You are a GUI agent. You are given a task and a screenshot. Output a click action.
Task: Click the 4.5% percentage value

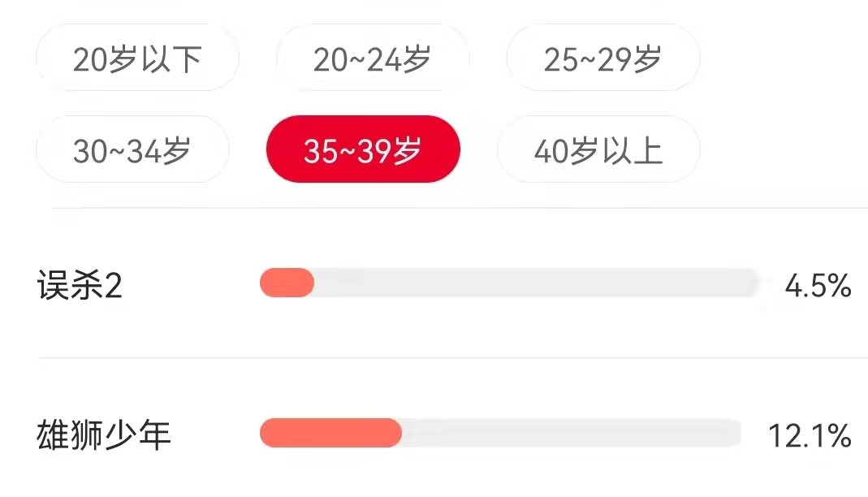(817, 286)
